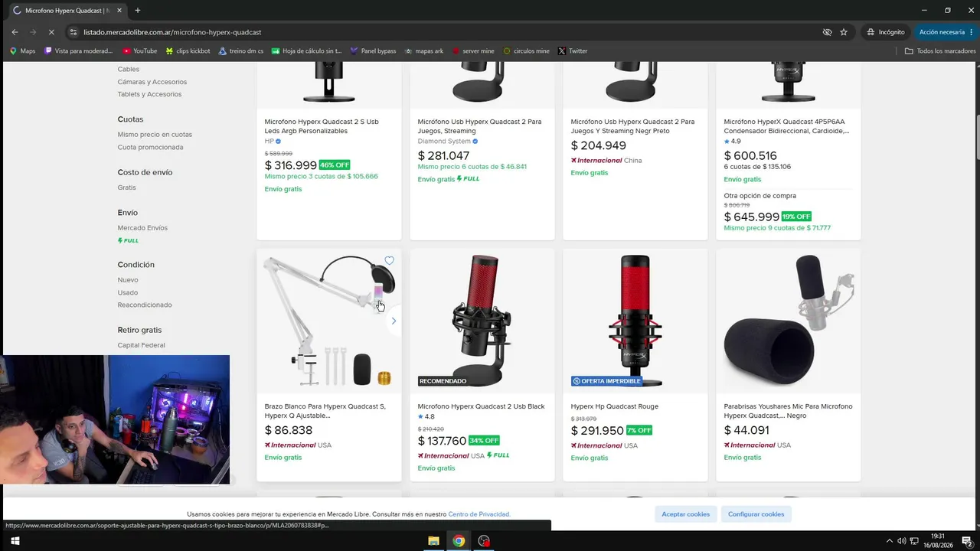This screenshot has height=551, width=980.
Task: Select the Microfono Hyperx Quadcast tab
Action: pyautogui.click(x=67, y=11)
